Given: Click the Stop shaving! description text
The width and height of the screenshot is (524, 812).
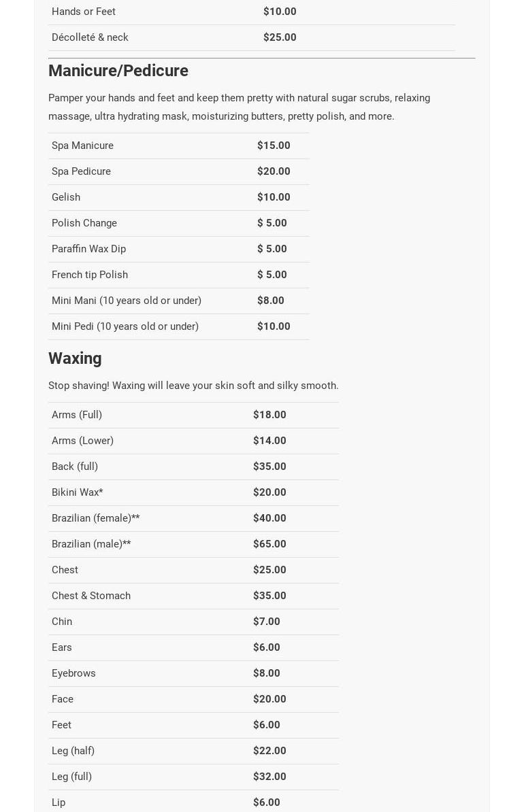Looking at the screenshot, I should (x=193, y=386).
